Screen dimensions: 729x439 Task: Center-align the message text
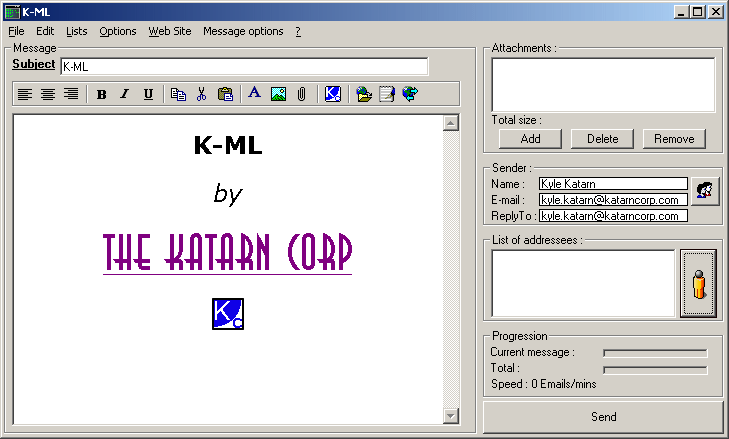[48, 94]
